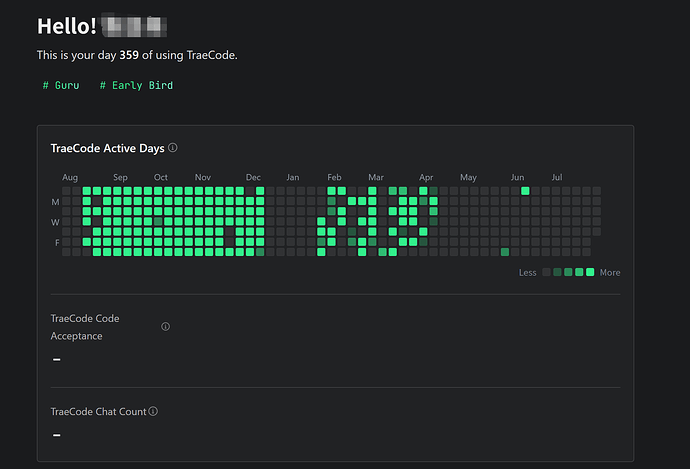Image resolution: width=690 pixels, height=469 pixels.
Task: Open the info icon beside TraeCode Active Days
Action: tap(173, 148)
